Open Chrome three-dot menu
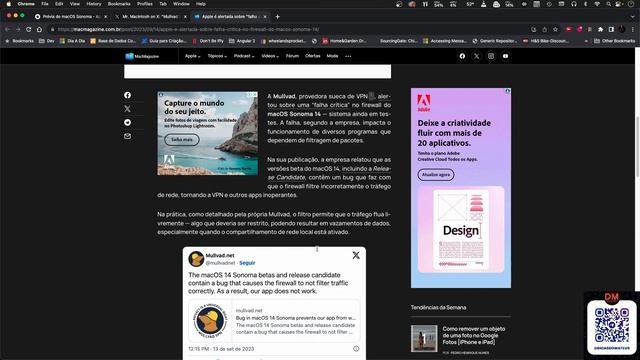Viewport: 640px width, 360px height. click(x=633, y=29)
